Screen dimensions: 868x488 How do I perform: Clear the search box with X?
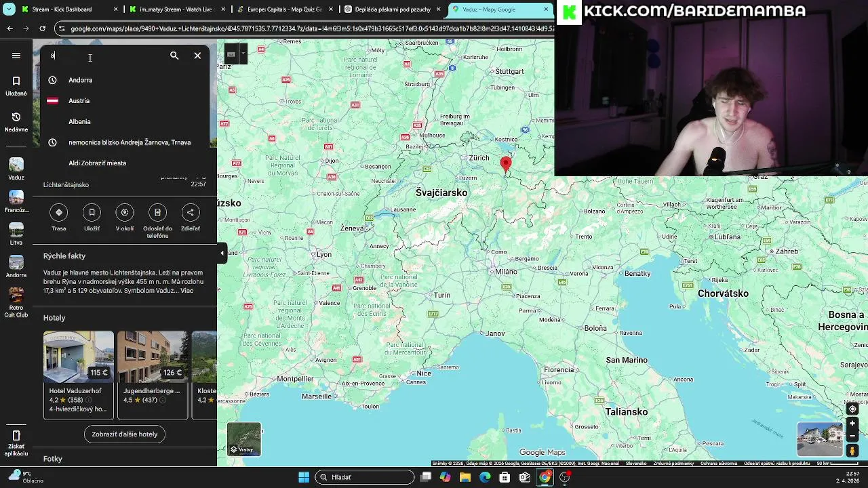(x=197, y=56)
